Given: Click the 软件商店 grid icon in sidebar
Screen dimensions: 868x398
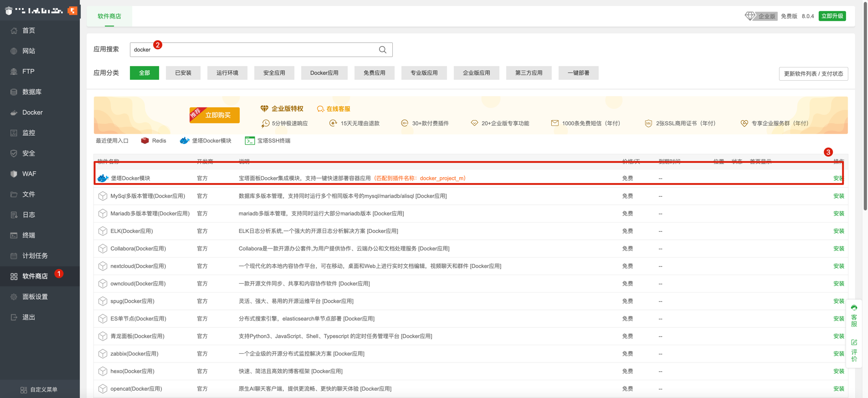Looking at the screenshot, I should pyautogui.click(x=14, y=276).
